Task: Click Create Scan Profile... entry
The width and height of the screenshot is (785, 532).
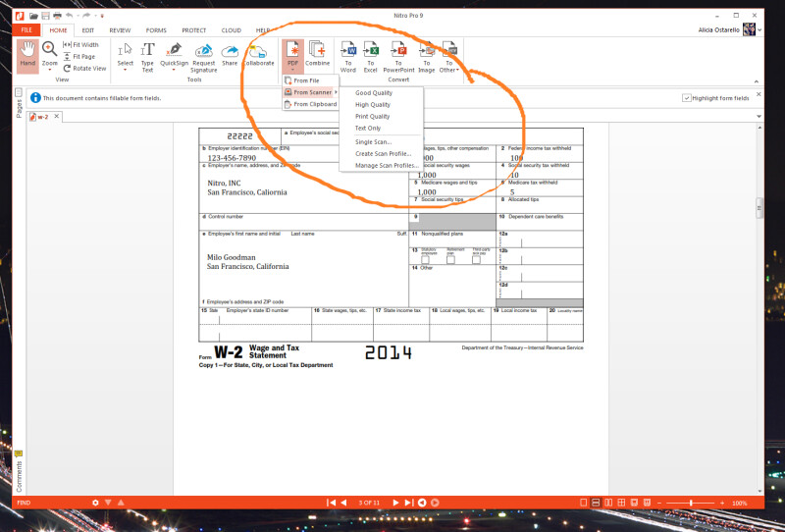Action: pyautogui.click(x=382, y=154)
